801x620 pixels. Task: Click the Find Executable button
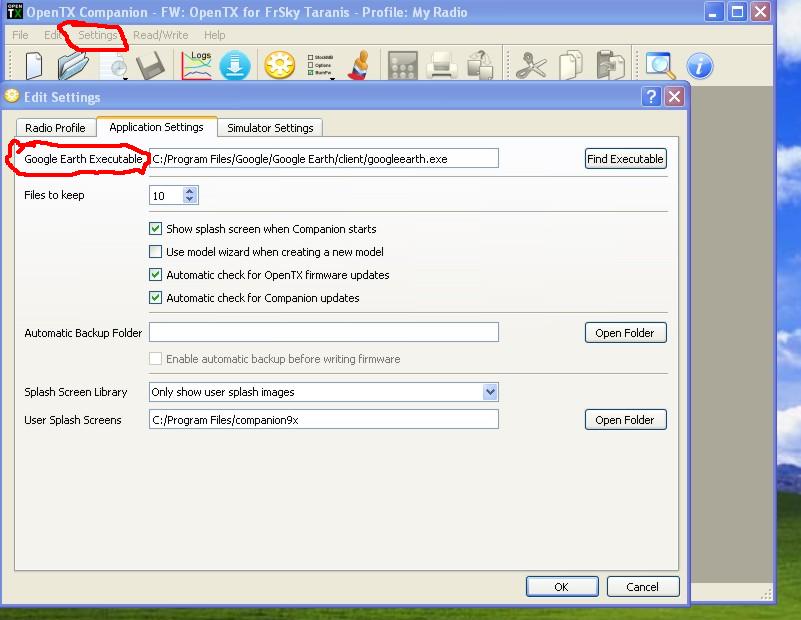[x=625, y=159]
